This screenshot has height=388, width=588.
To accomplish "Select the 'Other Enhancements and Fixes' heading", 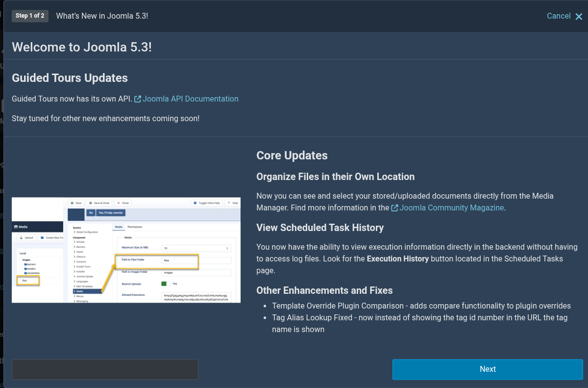I will click(x=324, y=290).
